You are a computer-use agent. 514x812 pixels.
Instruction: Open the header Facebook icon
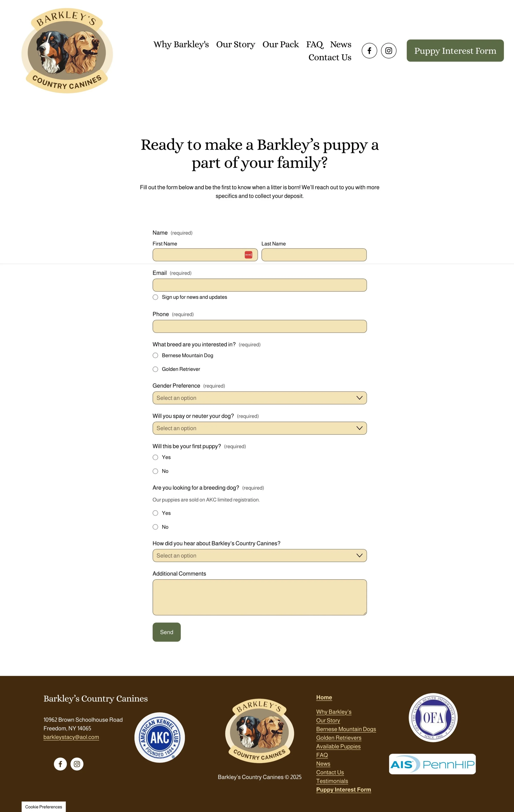click(x=369, y=51)
